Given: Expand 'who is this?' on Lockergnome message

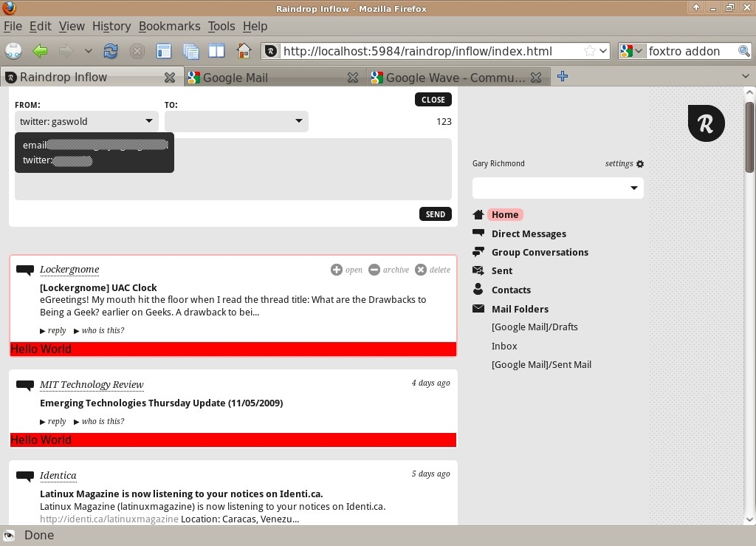Looking at the screenshot, I should tap(99, 330).
